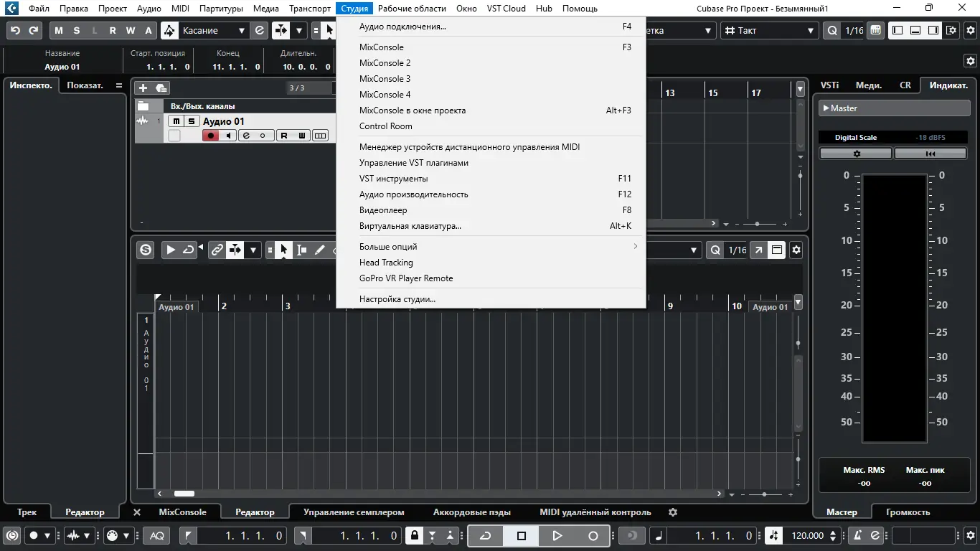This screenshot has height=551, width=980.
Task: Open the Аудио подключения menu entry
Action: (491, 27)
